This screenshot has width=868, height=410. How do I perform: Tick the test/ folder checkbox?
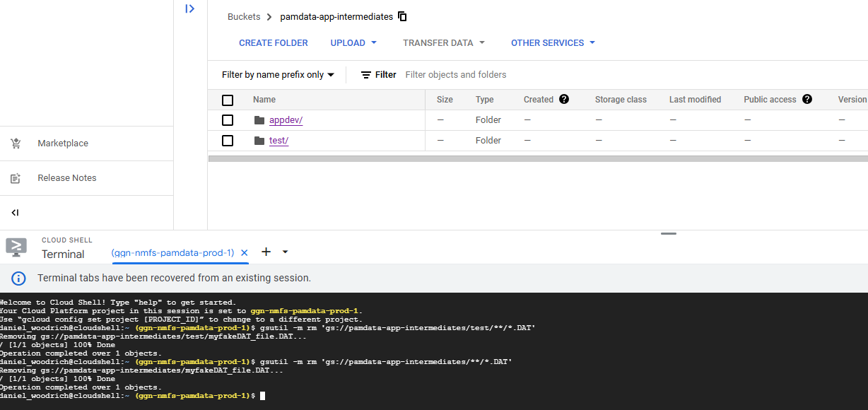(228, 141)
